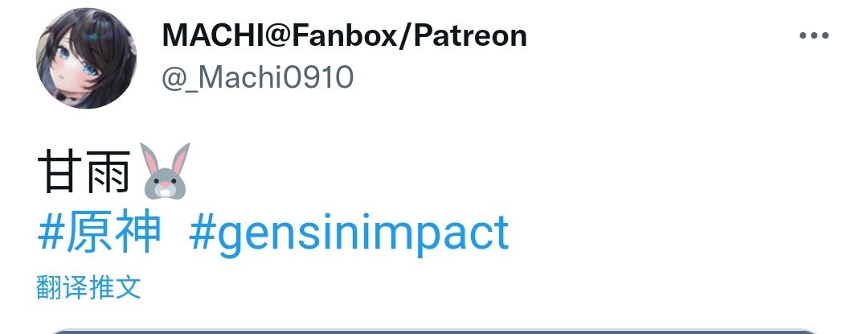Viewport: 868px width, 334px height.
Task: Translate this tweet using the blue link
Action: pos(88,287)
